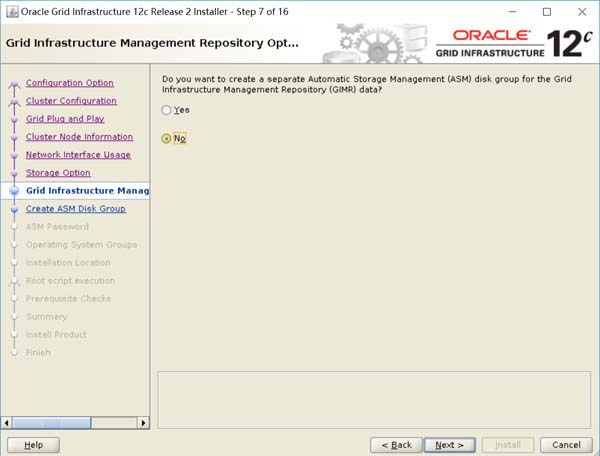Click the GIMR disk group question text
This screenshot has width=600, height=456.
[367, 84]
